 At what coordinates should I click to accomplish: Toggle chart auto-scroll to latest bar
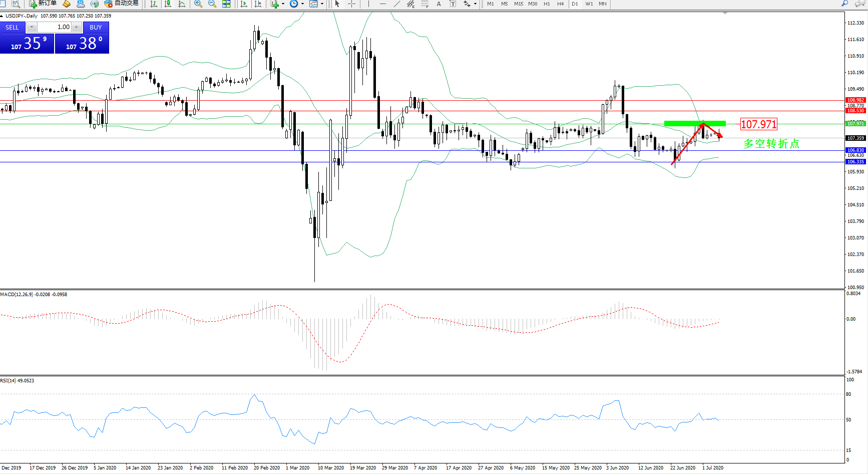coord(244,4)
